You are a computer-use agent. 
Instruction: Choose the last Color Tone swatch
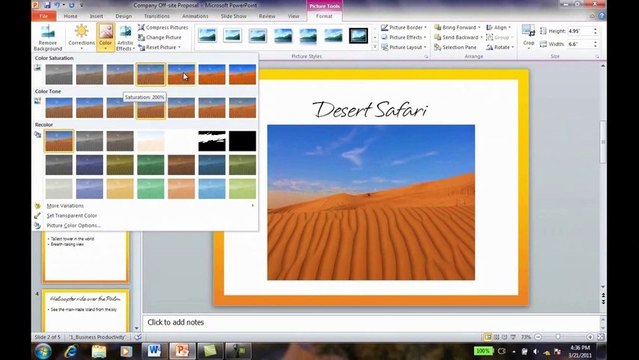coord(242,108)
